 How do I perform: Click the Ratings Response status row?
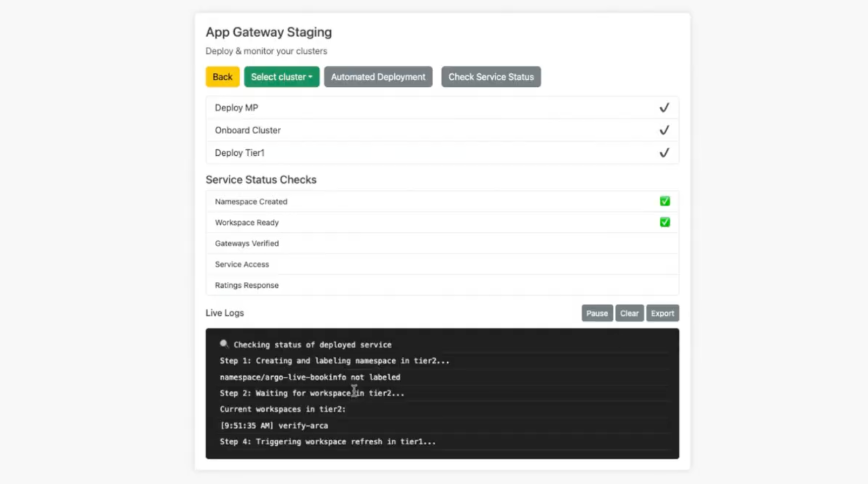tap(442, 285)
